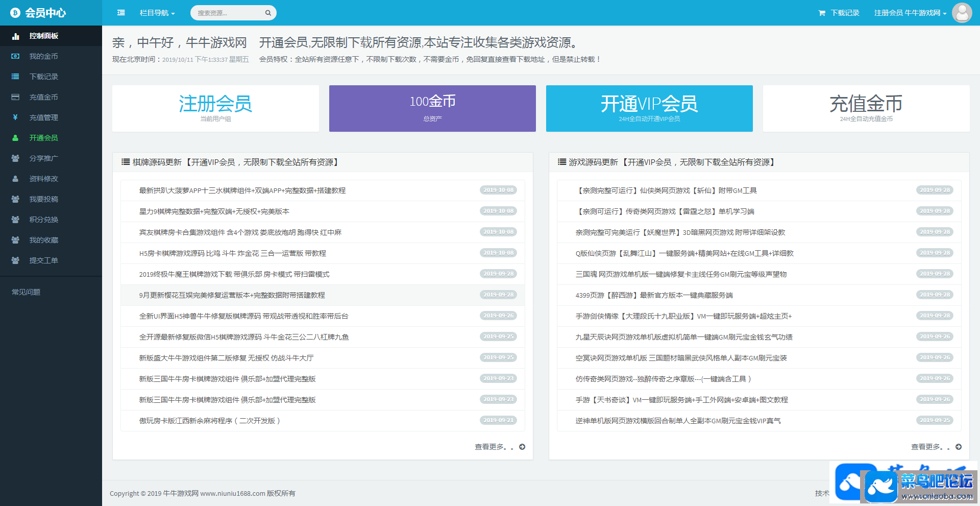Click the 我的收藏 group icon
Screen dimensions: 980x506
click(15, 240)
